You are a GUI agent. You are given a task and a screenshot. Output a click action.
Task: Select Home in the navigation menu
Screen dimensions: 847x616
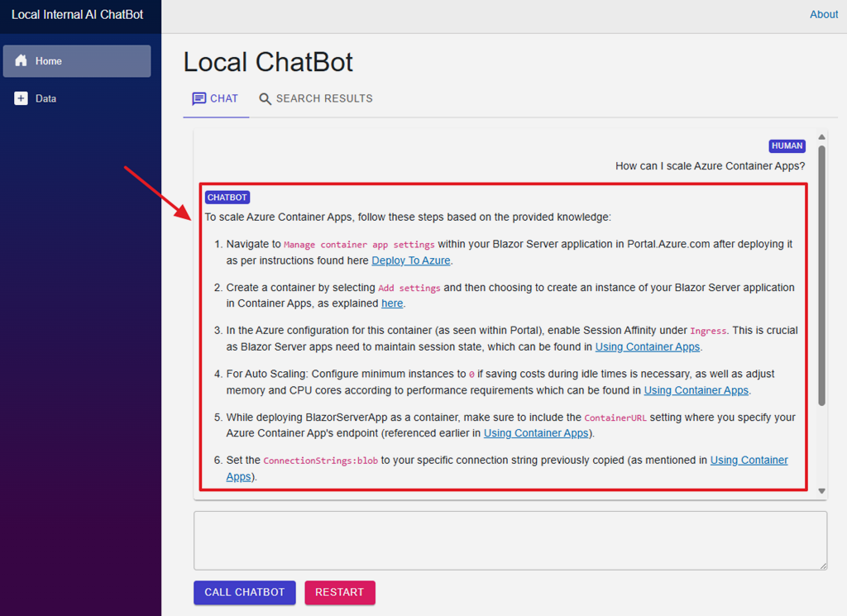[x=77, y=61]
